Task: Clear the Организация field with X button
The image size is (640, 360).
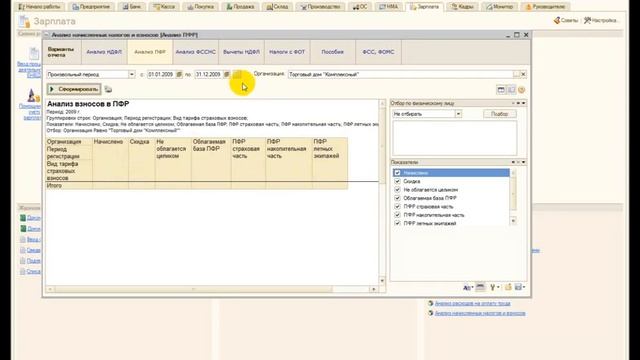Action: click(523, 75)
